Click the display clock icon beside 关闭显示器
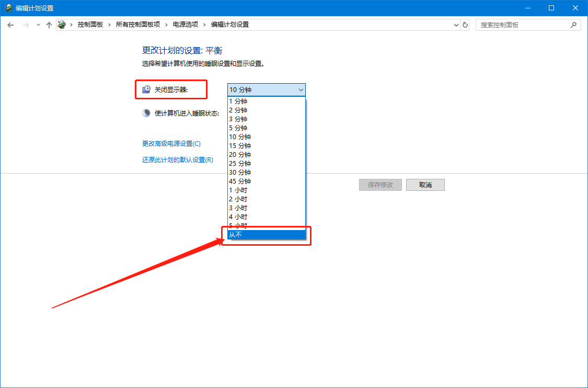This screenshot has width=588, height=388. click(146, 89)
